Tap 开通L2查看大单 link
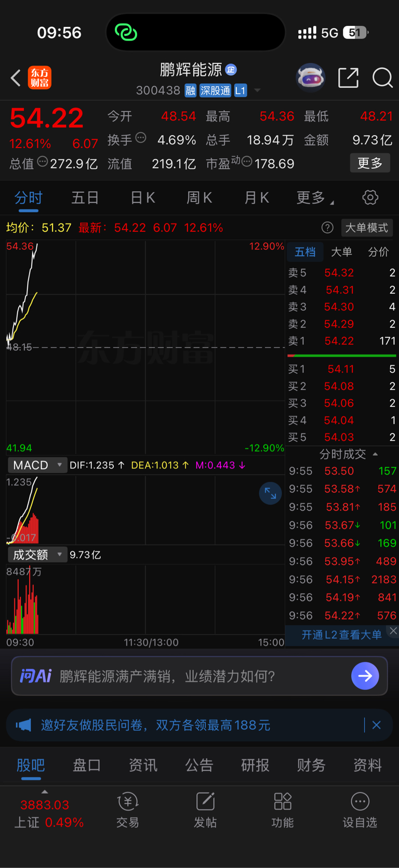 (341, 635)
